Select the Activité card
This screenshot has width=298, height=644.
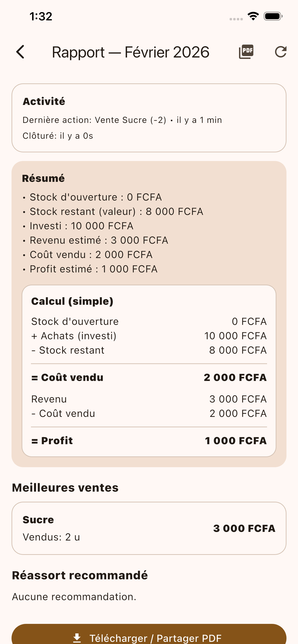[149, 117]
